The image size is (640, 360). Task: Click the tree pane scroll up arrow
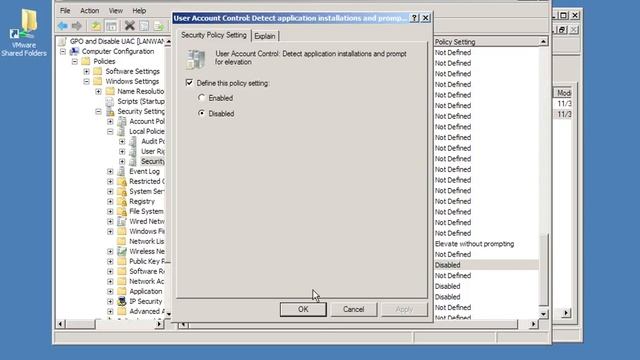(x=168, y=42)
